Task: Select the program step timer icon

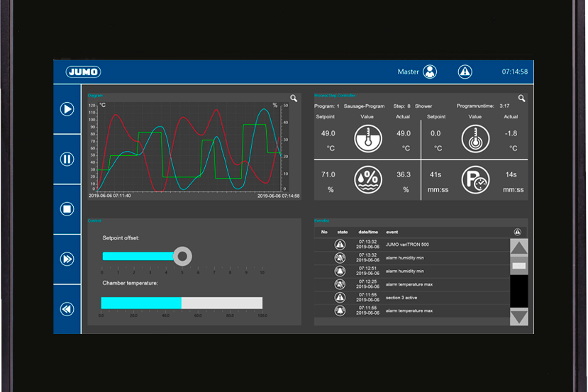Action: pyautogui.click(x=475, y=180)
